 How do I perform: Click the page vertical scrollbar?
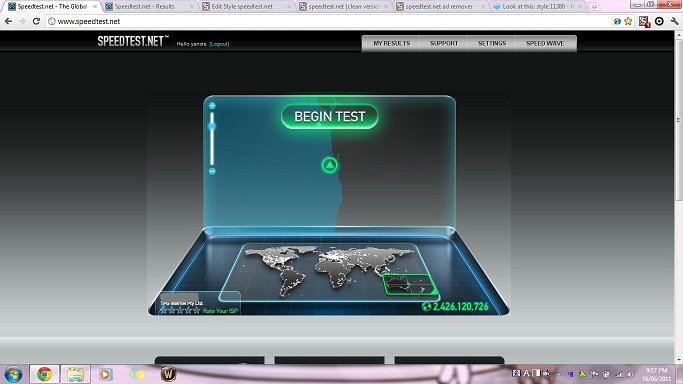click(678, 120)
